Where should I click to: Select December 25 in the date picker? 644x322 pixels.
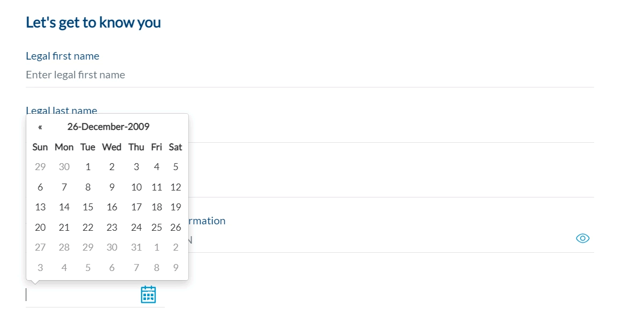tap(157, 228)
